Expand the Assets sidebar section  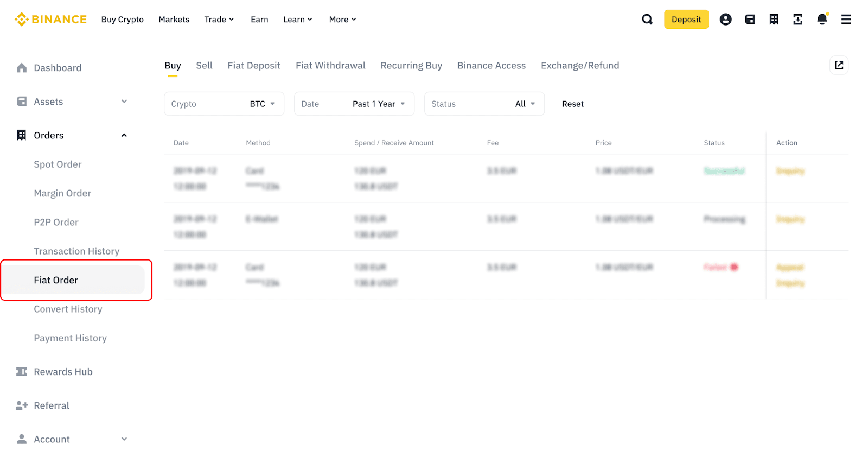click(124, 102)
